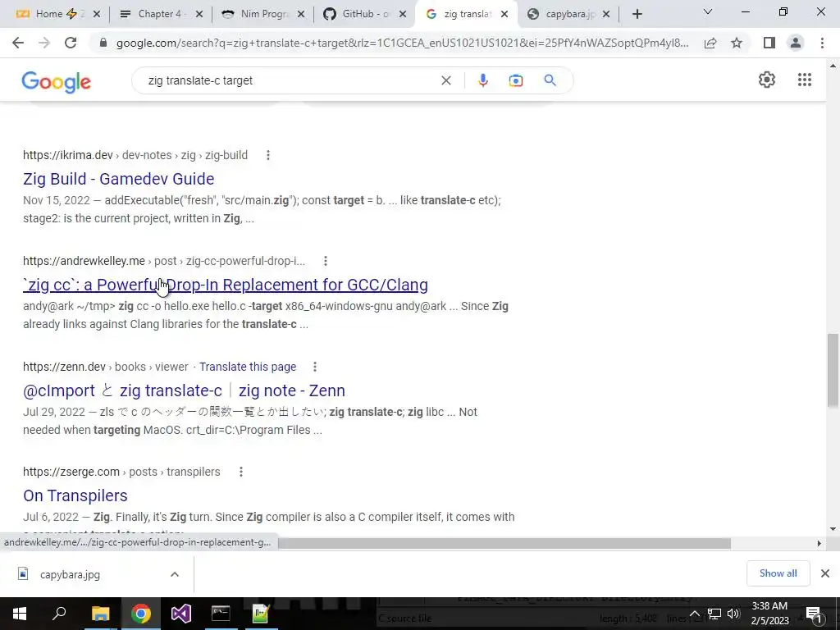Expand capybara.jpg download options chevron
Image resolution: width=840 pixels, height=630 pixels.
174,574
